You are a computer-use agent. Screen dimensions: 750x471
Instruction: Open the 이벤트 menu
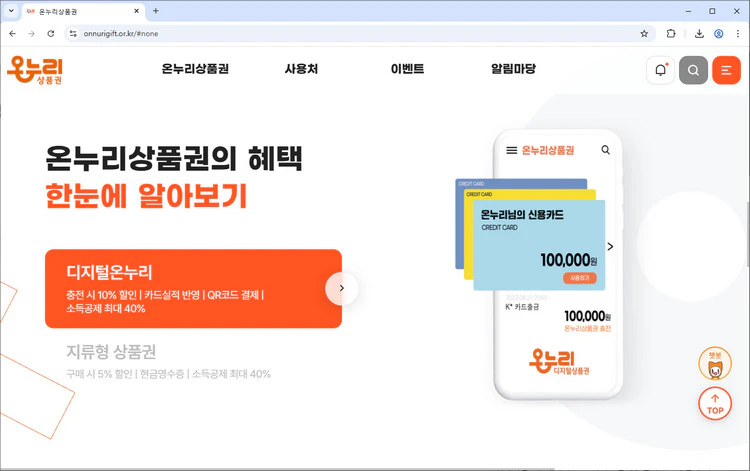[x=407, y=69]
